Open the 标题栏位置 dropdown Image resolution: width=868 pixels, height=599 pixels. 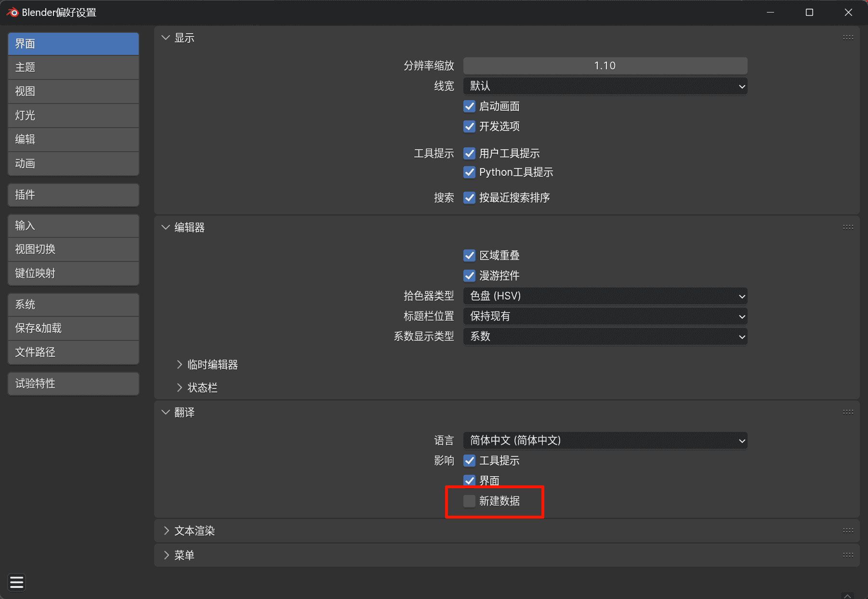tap(605, 316)
